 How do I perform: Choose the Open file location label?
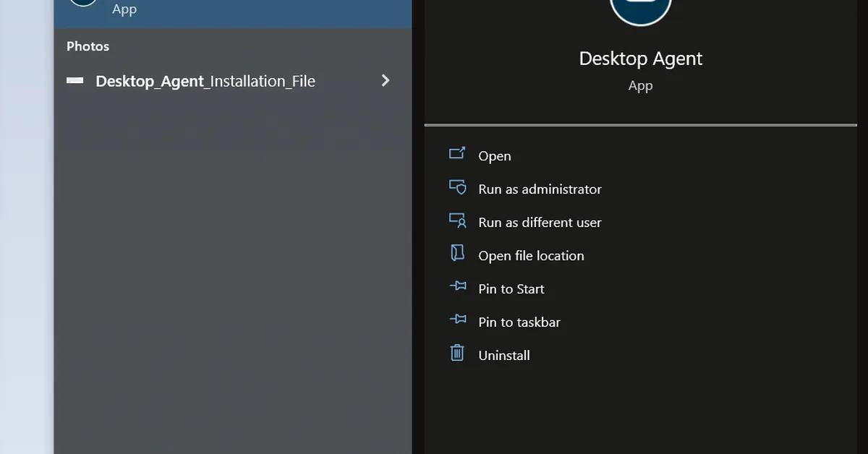pos(531,256)
